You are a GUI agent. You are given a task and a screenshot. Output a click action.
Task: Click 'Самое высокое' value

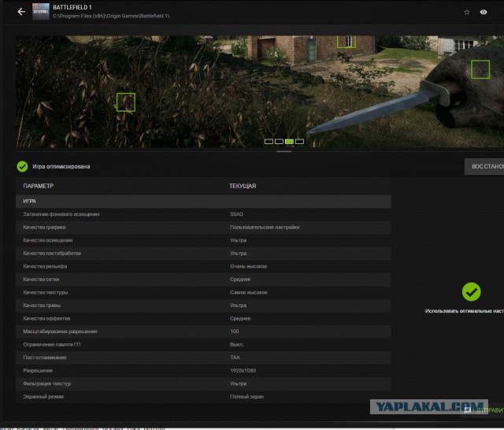pos(249,292)
